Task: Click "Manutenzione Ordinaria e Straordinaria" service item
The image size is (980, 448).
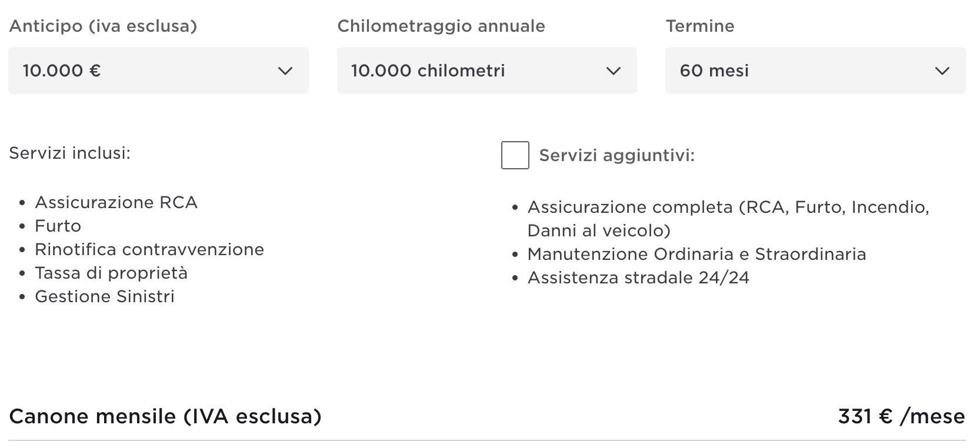Action: 696,254
